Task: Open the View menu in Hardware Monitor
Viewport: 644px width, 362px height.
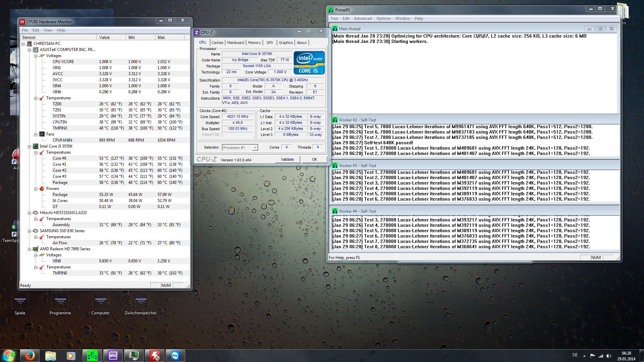Action: tap(48, 30)
